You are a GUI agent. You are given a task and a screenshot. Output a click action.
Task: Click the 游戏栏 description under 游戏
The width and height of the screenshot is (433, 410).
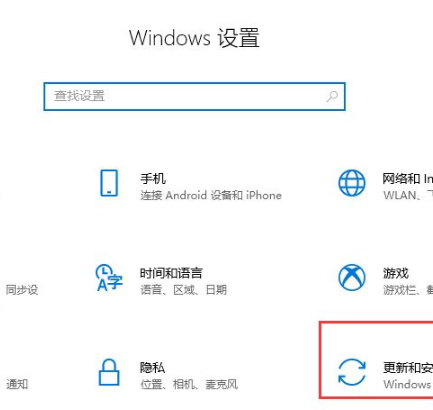click(x=399, y=290)
